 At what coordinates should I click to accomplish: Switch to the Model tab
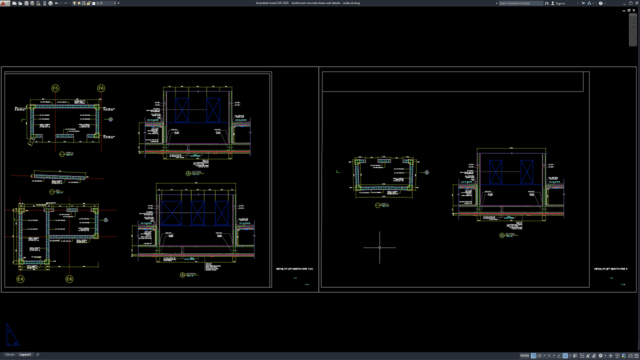[x=9, y=355]
